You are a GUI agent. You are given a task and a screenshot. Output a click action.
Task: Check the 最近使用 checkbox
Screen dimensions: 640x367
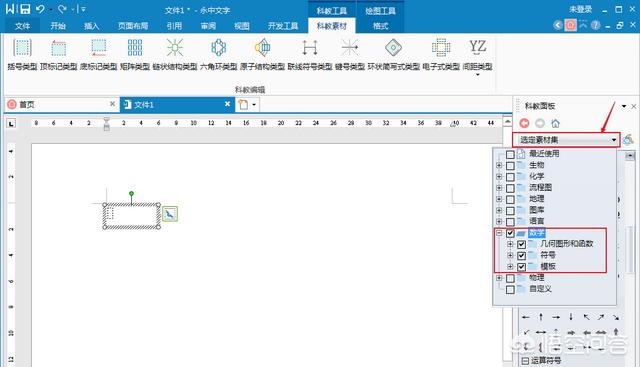[x=510, y=154]
